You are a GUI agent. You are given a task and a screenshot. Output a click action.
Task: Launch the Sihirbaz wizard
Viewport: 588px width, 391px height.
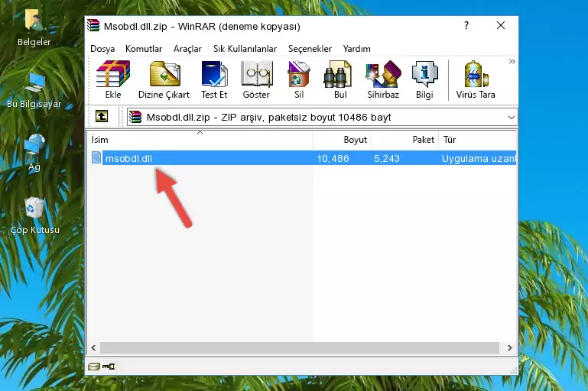point(383,79)
